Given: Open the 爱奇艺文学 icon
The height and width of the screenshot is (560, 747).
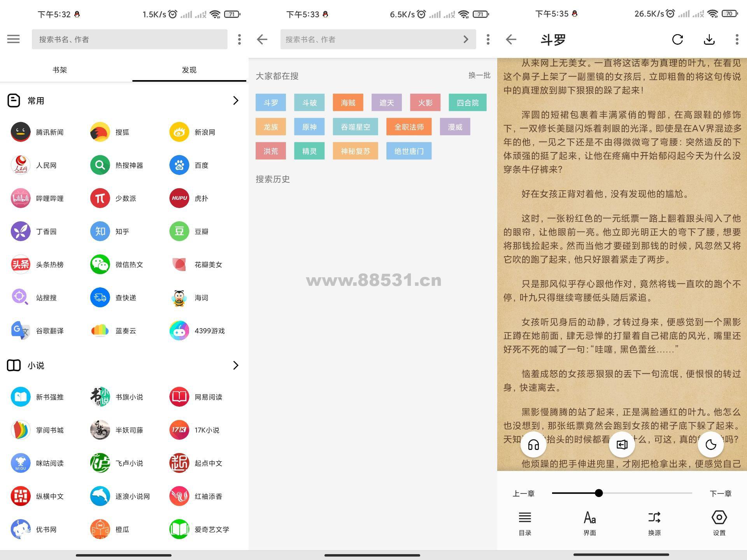Looking at the screenshot, I should tap(179, 529).
